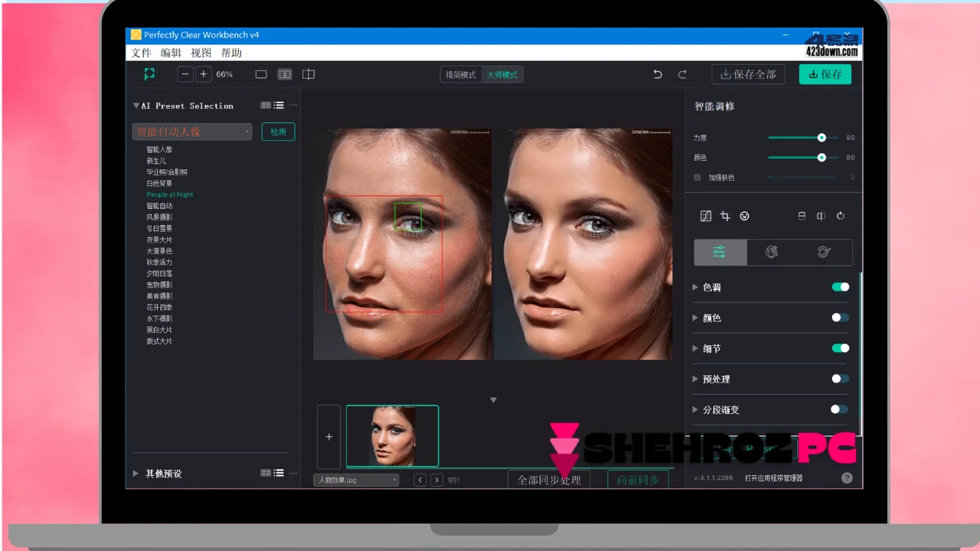
Task: Switch to single image view
Action: [x=261, y=74]
